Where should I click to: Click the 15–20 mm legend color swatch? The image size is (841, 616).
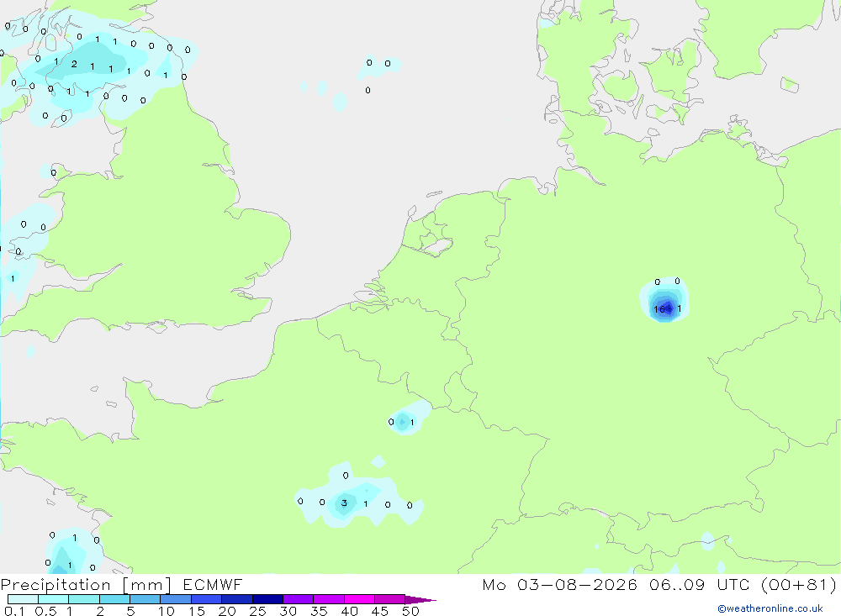[x=207, y=599]
